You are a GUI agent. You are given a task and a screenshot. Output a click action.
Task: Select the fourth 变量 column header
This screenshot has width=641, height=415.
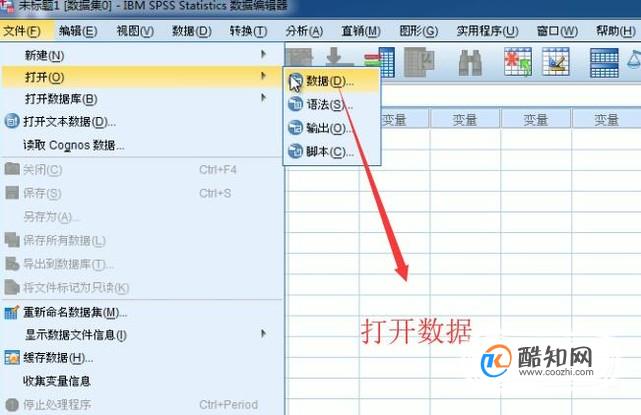point(607,120)
